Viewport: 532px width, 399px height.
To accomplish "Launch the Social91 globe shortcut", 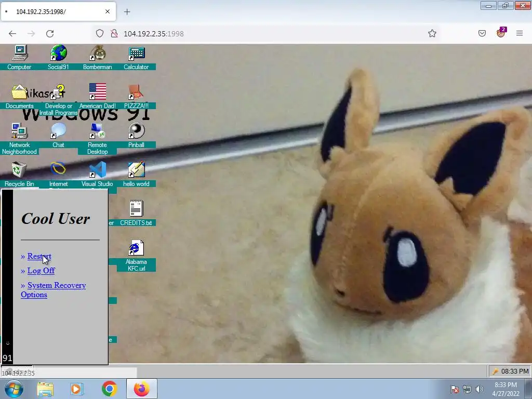I will pyautogui.click(x=58, y=57).
